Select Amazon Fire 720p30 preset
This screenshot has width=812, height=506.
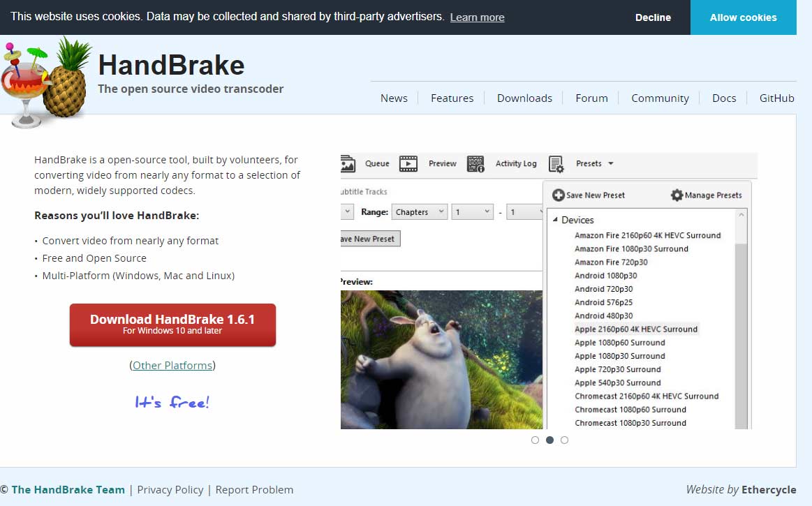tap(611, 262)
